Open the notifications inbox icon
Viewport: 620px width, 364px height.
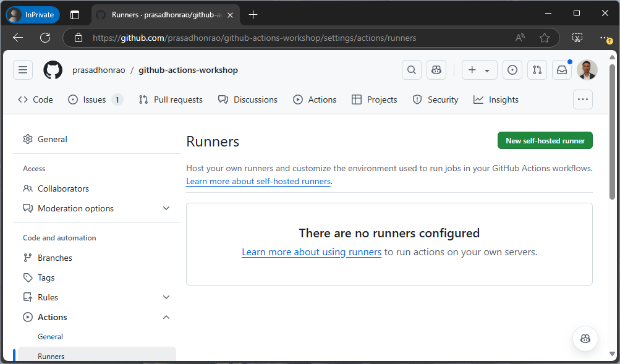(x=562, y=70)
